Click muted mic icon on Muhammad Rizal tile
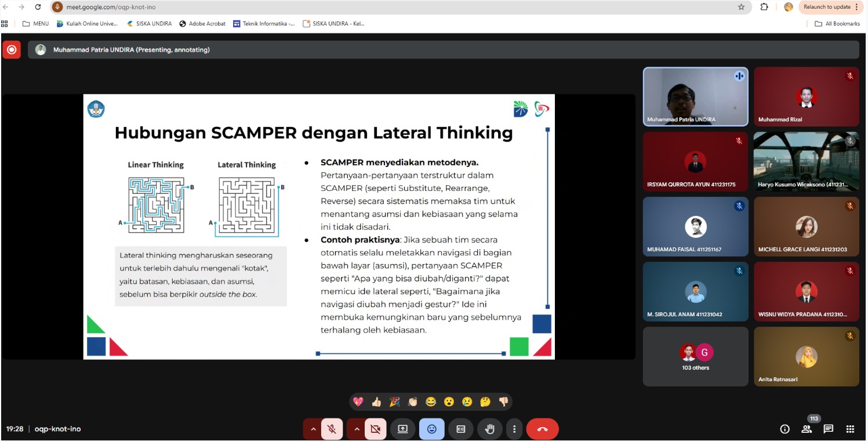Image resolution: width=868 pixels, height=441 pixels. 850,76
